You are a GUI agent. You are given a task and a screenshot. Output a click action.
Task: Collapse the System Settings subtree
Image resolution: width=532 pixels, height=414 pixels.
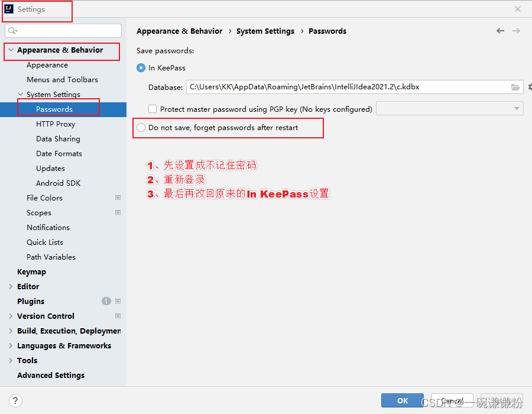click(x=20, y=95)
